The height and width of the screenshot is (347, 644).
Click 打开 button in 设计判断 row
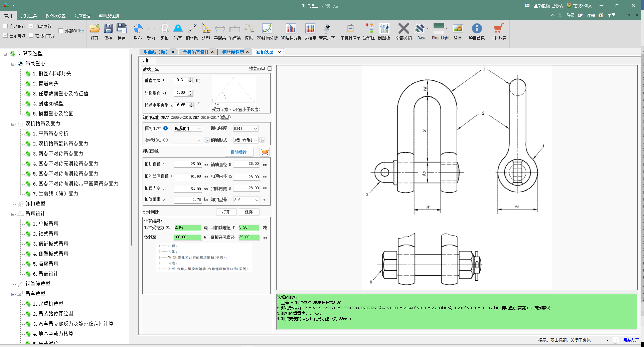pos(226,212)
